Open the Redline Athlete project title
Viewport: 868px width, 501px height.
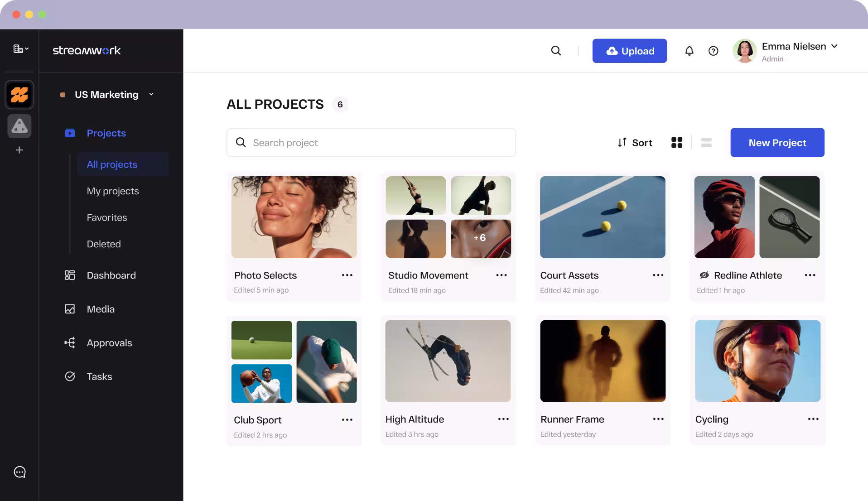click(x=748, y=275)
